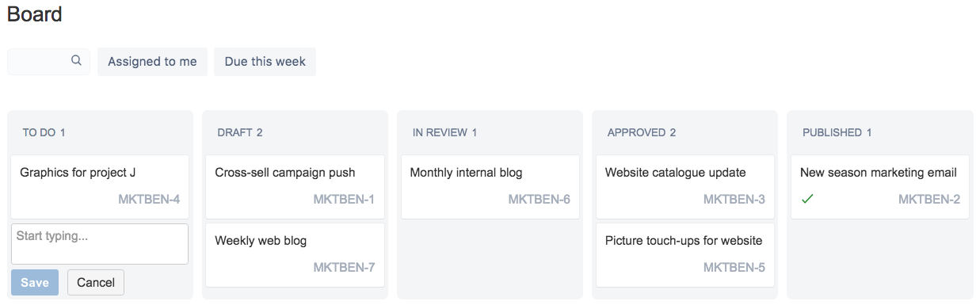Click into the board search field
This screenshot has height=305, width=980.
coord(48,61)
